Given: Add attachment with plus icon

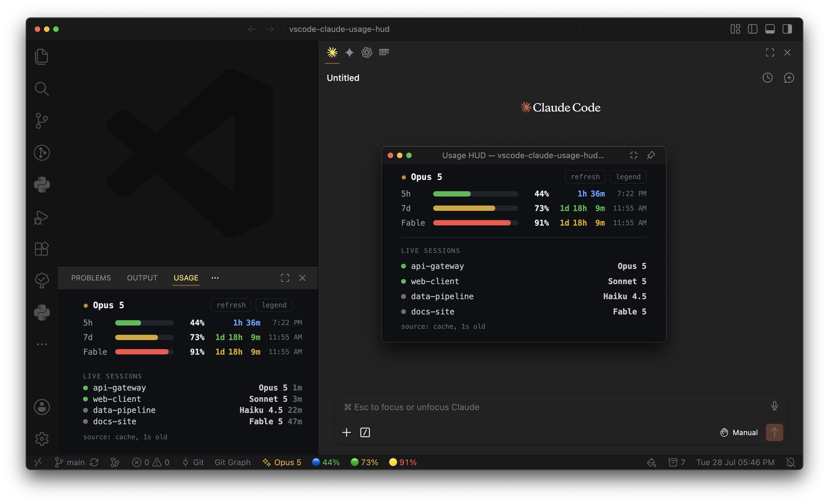Looking at the screenshot, I should [347, 433].
